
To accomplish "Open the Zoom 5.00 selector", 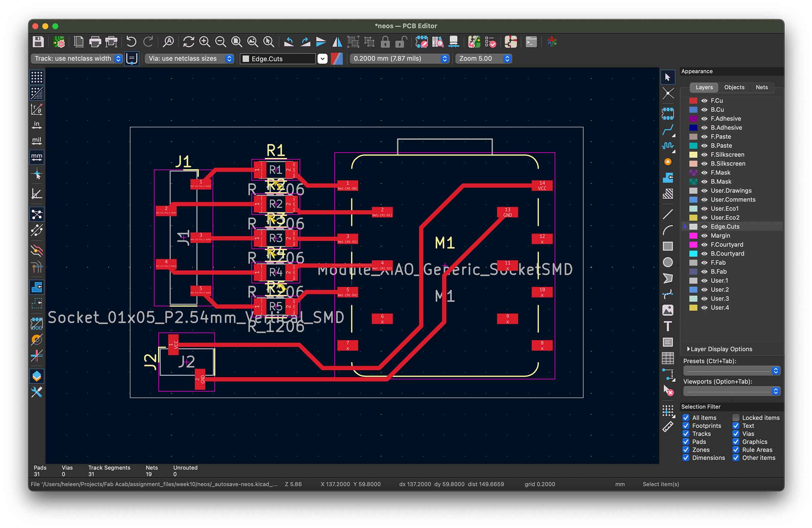I will coord(484,59).
